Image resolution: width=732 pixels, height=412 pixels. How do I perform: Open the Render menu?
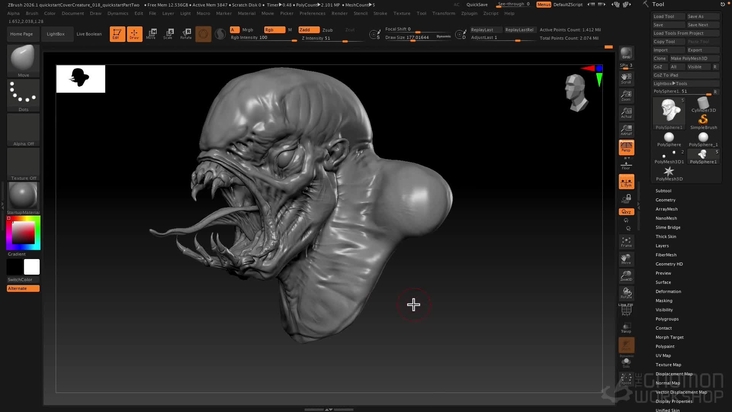click(x=339, y=14)
